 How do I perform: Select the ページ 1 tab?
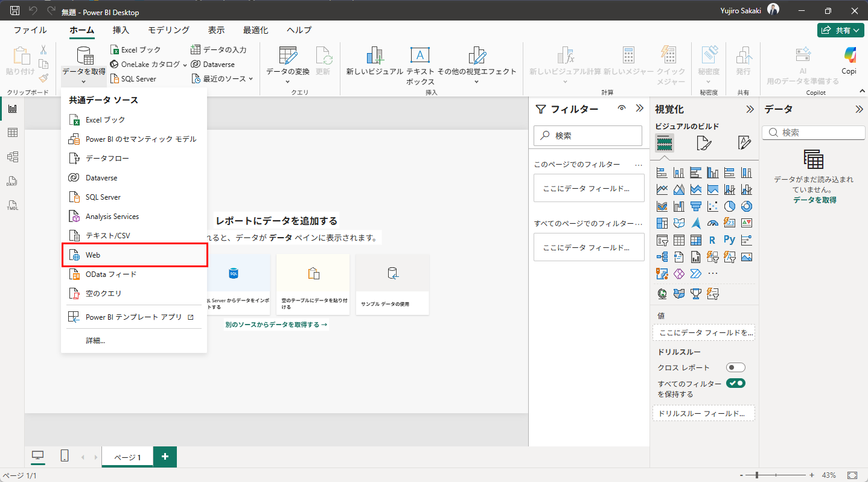coord(127,457)
